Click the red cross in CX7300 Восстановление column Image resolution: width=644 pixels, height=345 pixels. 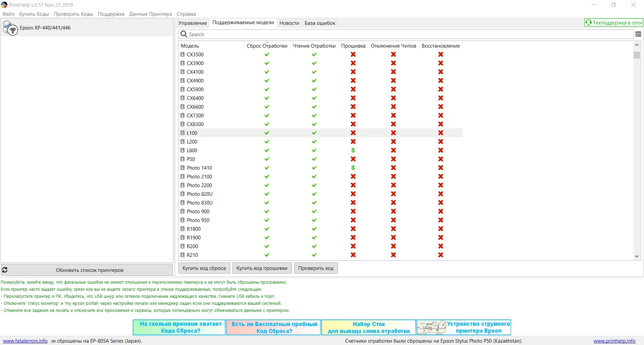click(441, 115)
